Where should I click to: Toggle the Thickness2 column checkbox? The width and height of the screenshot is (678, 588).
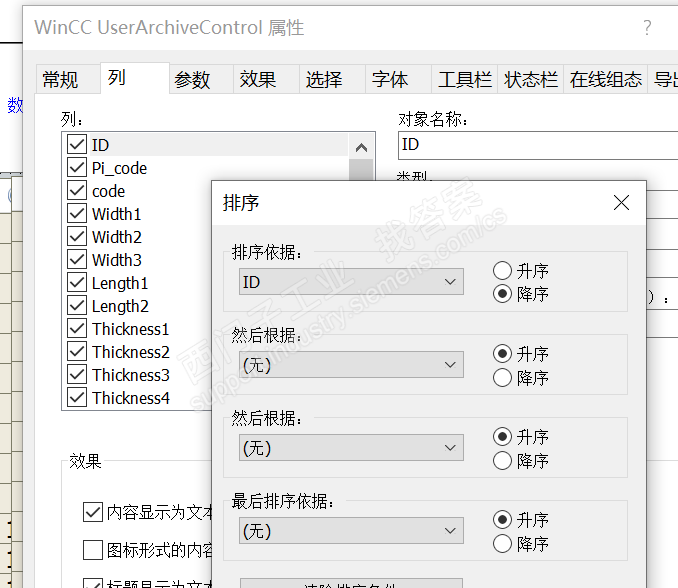click(x=77, y=351)
